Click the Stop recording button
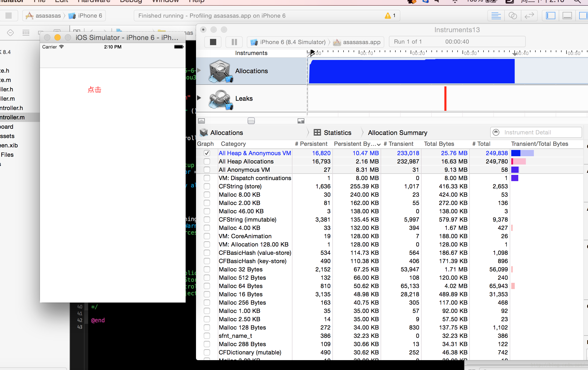588x370 pixels. point(213,41)
